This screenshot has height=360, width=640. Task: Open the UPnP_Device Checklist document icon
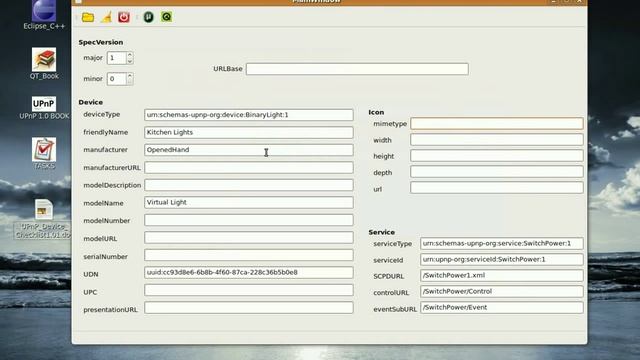click(43, 219)
